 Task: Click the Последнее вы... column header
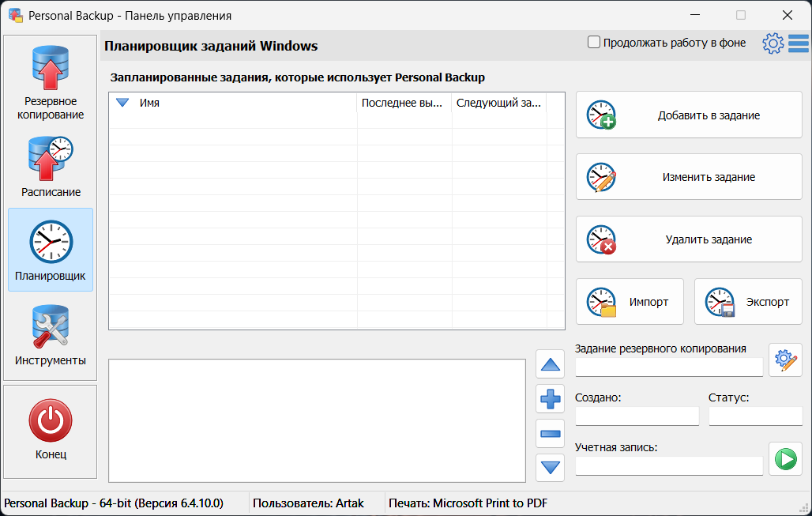[404, 103]
